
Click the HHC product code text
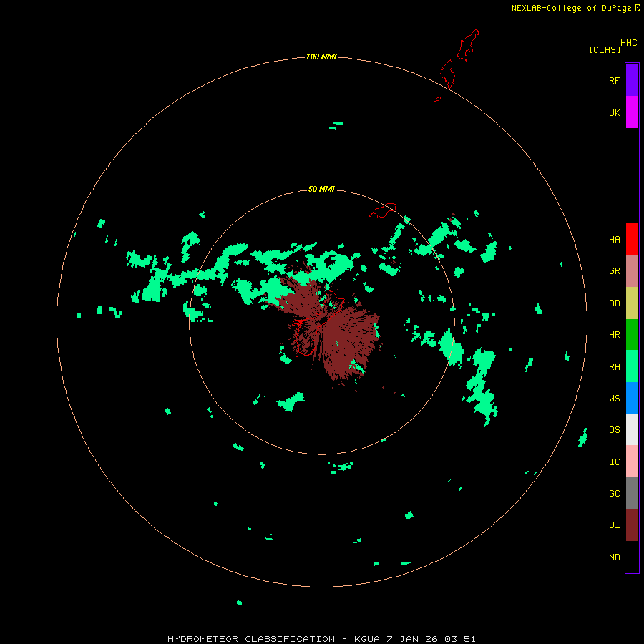pyautogui.click(x=628, y=43)
